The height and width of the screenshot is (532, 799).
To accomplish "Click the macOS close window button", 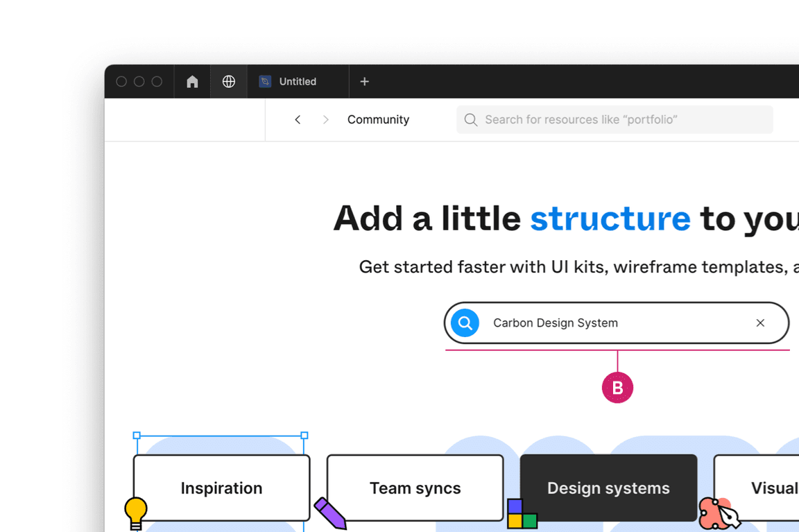I will point(121,82).
